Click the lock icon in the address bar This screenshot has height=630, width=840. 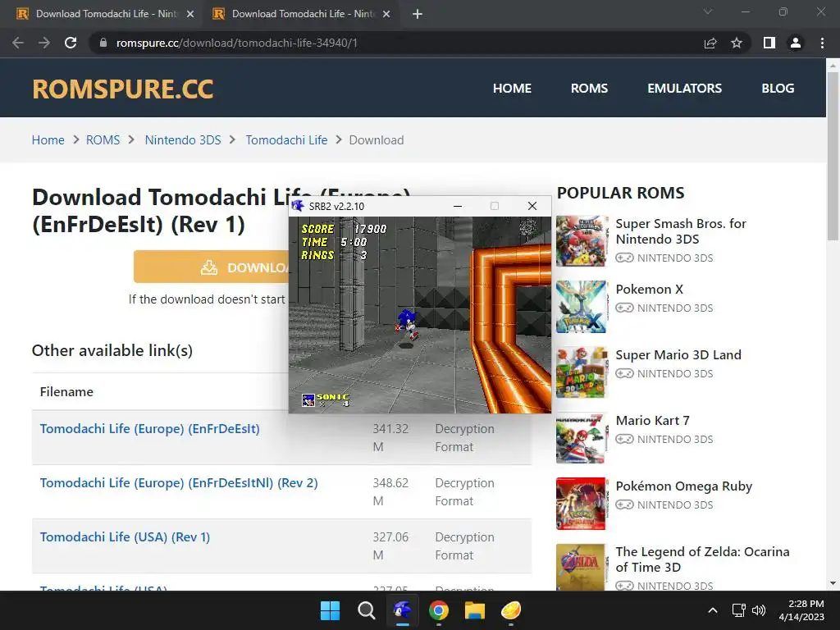coord(103,43)
